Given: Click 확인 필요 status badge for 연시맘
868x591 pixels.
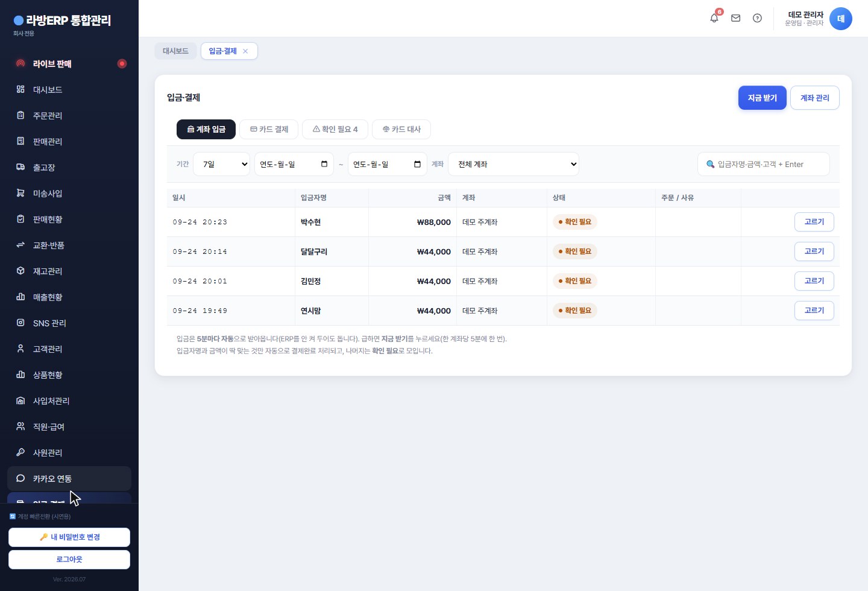Looking at the screenshot, I should [575, 311].
